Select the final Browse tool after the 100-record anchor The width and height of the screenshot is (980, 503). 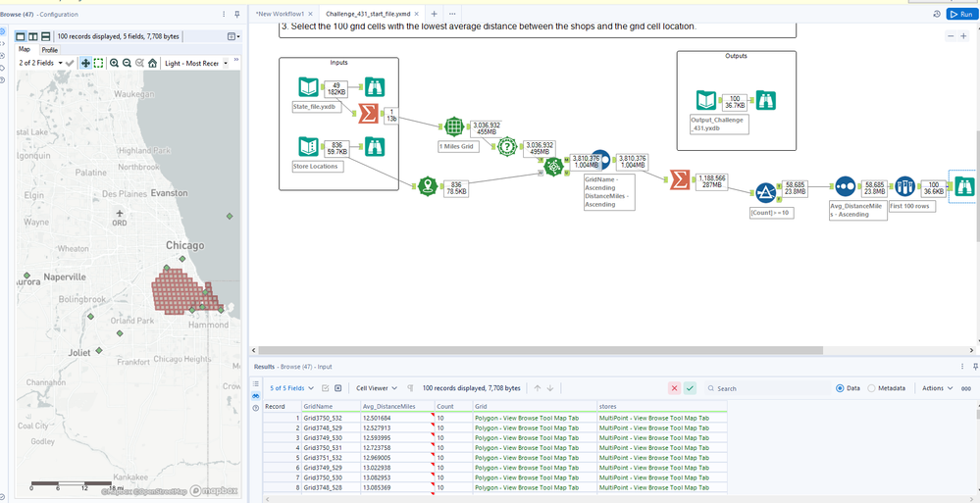point(964,186)
